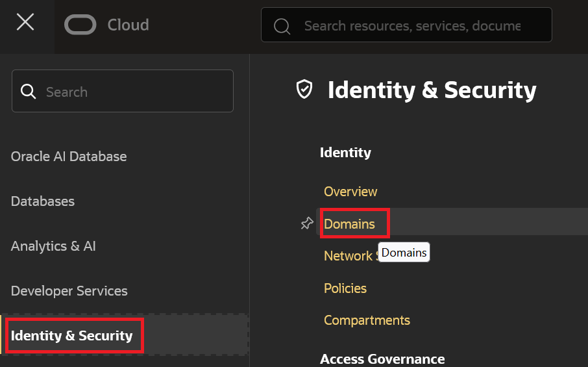This screenshot has width=588, height=367.
Task: Click the Access Governance section heading
Action: [x=382, y=359]
